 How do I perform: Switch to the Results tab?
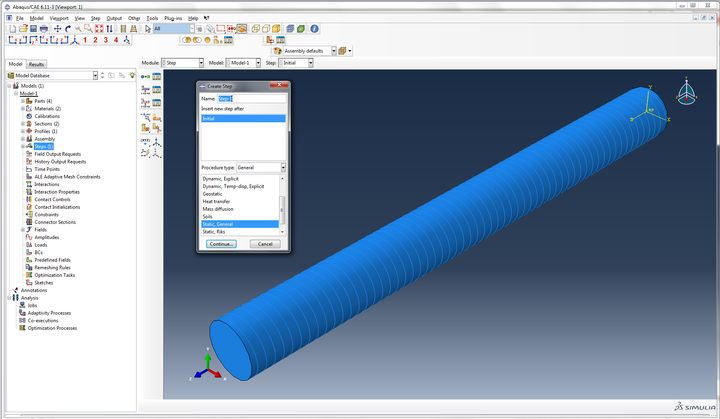click(x=36, y=64)
